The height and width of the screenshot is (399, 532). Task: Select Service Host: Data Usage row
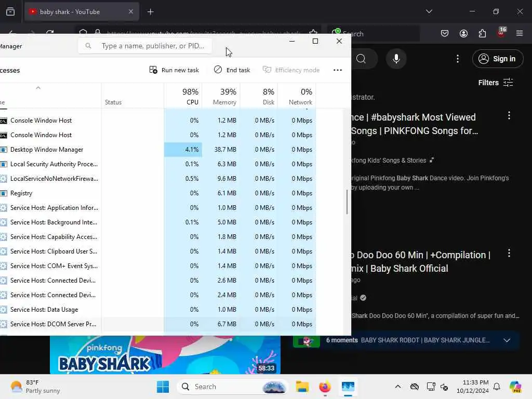coord(158,310)
